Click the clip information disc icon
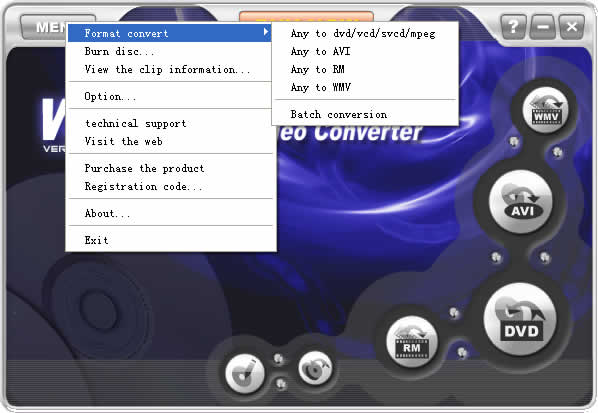This screenshot has height=413, width=598. [x=315, y=368]
